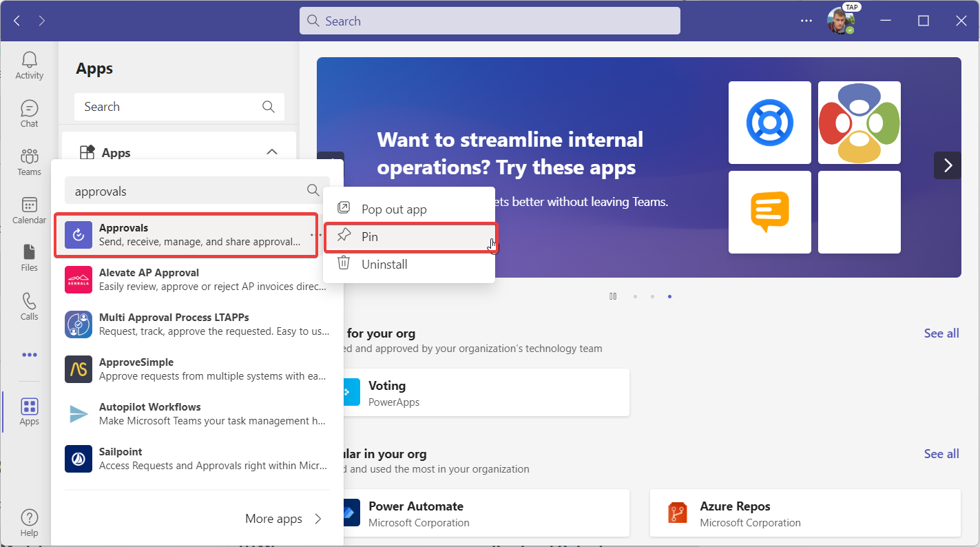The image size is (980, 547).
Task: Show more apps ellipsis in left rail
Action: [29, 355]
